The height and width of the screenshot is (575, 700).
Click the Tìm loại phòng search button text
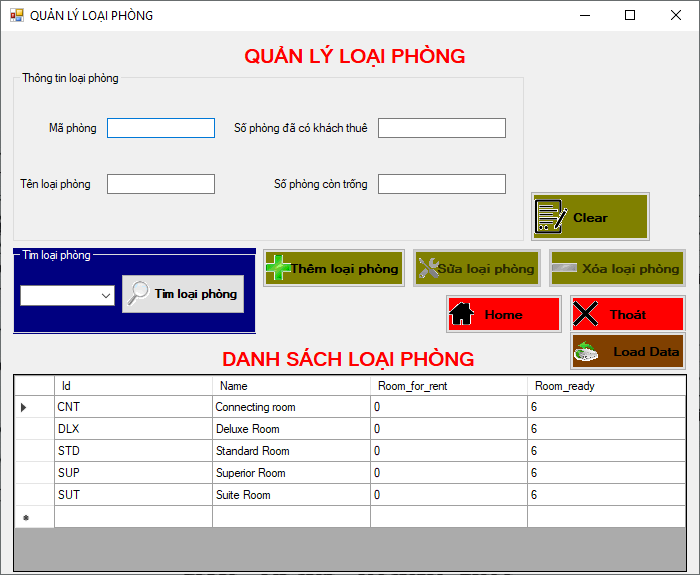(x=196, y=294)
